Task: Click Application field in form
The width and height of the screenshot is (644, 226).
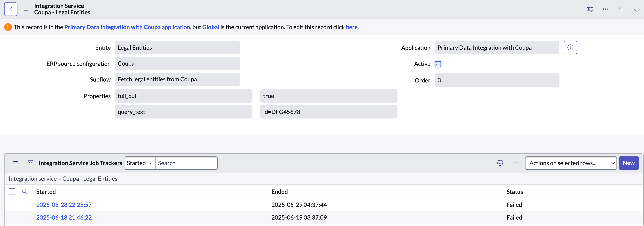Action: pyautogui.click(x=497, y=48)
